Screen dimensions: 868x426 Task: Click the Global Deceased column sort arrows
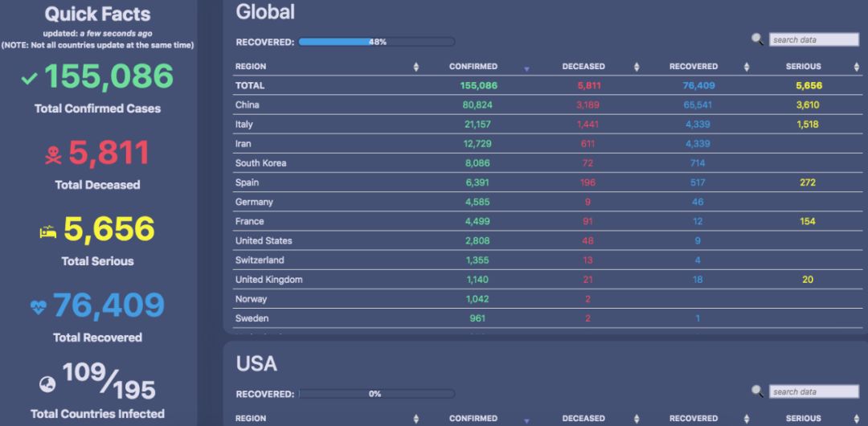637,67
